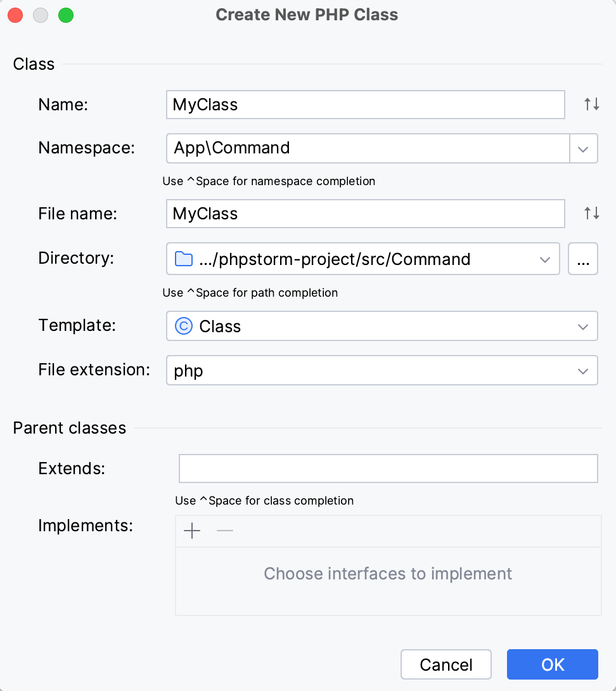Click the Extends input field
This screenshot has width=616, height=691.
pos(388,468)
